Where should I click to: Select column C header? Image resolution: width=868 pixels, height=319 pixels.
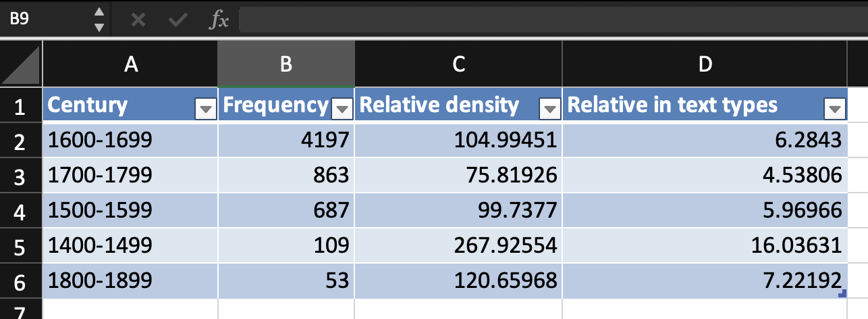click(458, 64)
